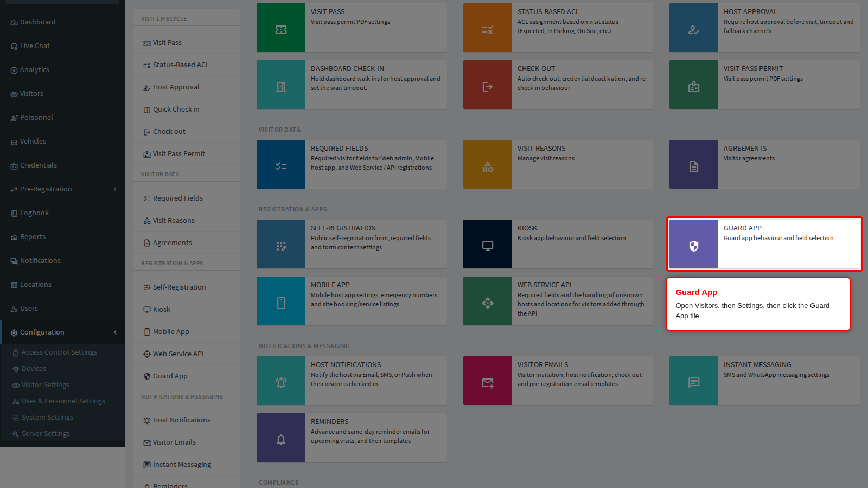Select Status-Based ACL in the settings list

click(x=187, y=65)
